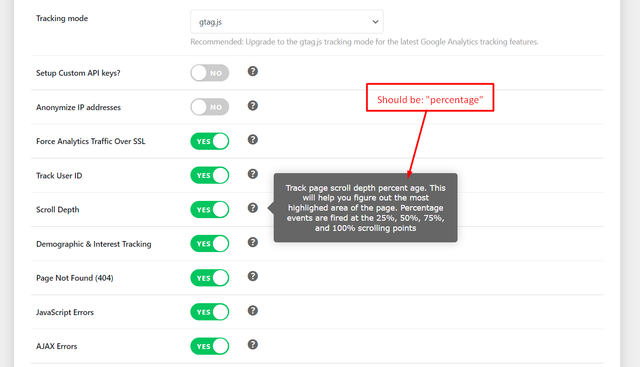Screen dimensions: 640x367
Task: Click the AJAX Errors help icon
Action: pyautogui.click(x=253, y=345)
